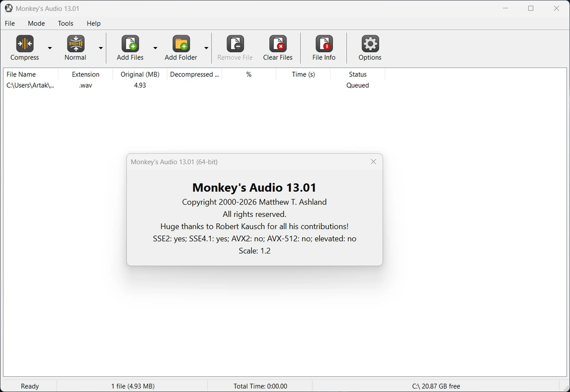This screenshot has height=392, width=570.
Task: Click the 'Scale: 1.2' text
Action: pyautogui.click(x=255, y=251)
